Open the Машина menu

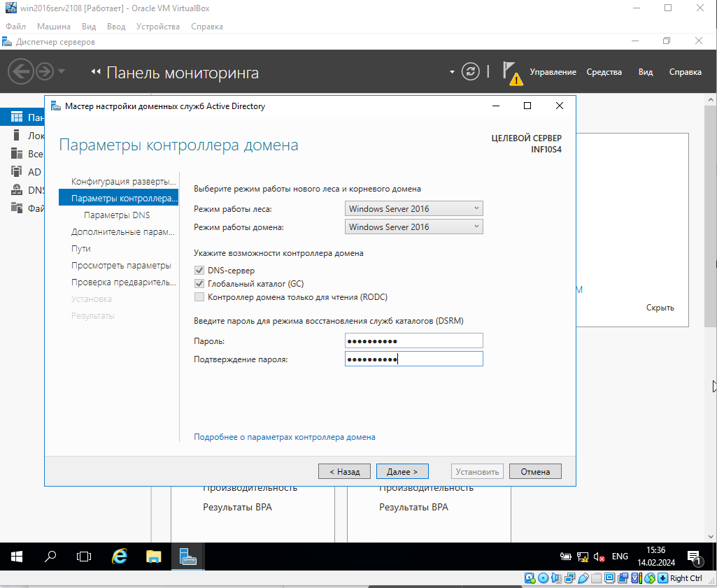pos(54,27)
